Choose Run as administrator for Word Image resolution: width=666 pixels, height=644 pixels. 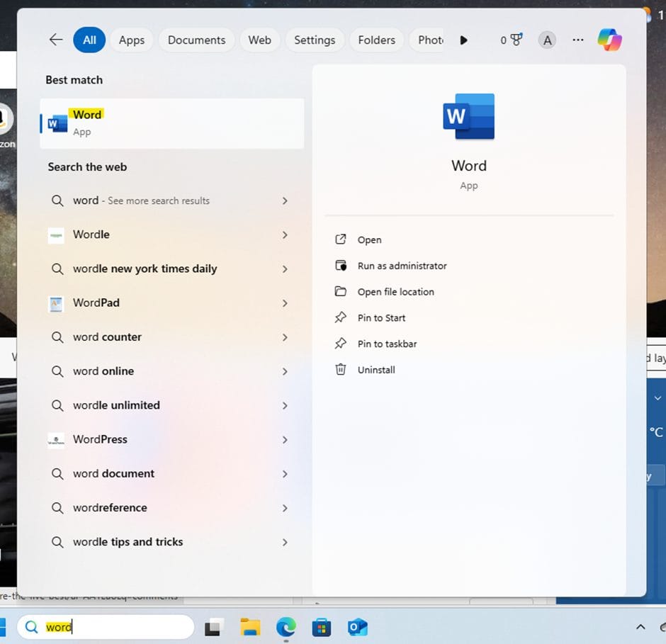pyautogui.click(x=402, y=266)
